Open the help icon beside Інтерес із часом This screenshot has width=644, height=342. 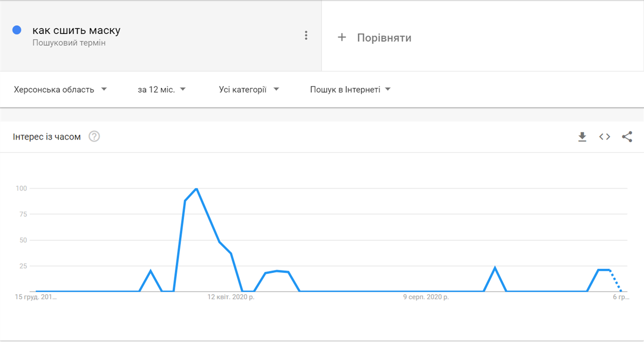(94, 136)
